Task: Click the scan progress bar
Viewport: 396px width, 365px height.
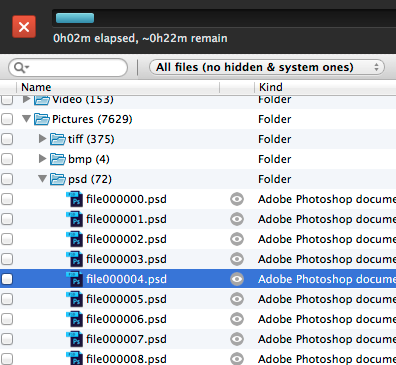Action: pyautogui.click(x=224, y=18)
